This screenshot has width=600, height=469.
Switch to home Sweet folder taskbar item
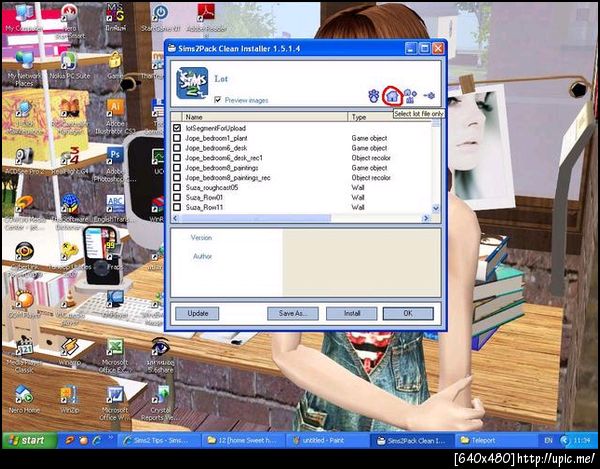pos(243,441)
